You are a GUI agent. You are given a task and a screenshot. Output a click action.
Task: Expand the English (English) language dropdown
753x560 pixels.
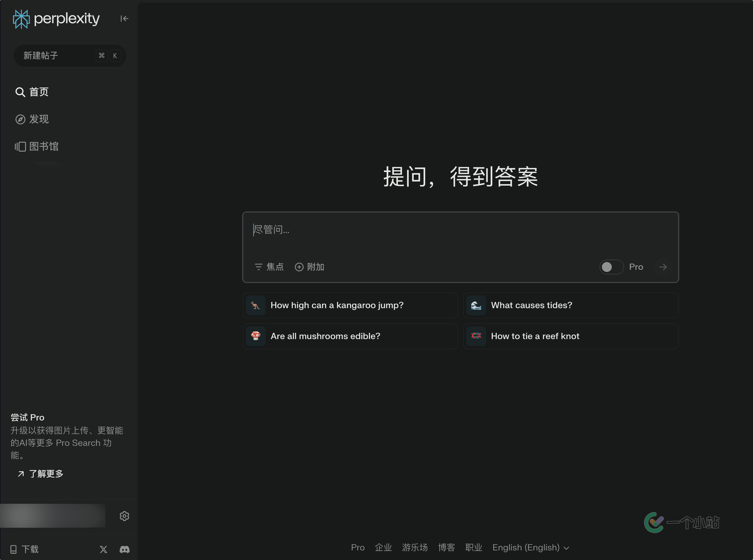click(x=530, y=547)
